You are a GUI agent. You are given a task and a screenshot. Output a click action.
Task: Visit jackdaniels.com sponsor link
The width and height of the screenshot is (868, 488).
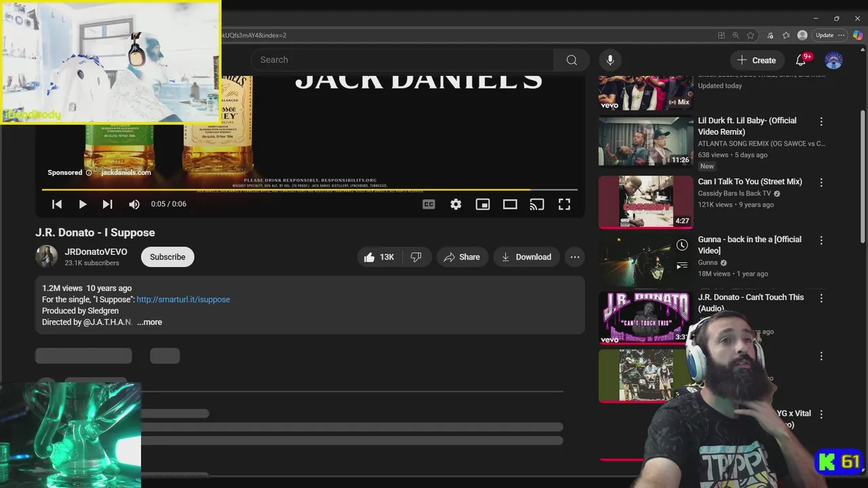[x=126, y=173]
